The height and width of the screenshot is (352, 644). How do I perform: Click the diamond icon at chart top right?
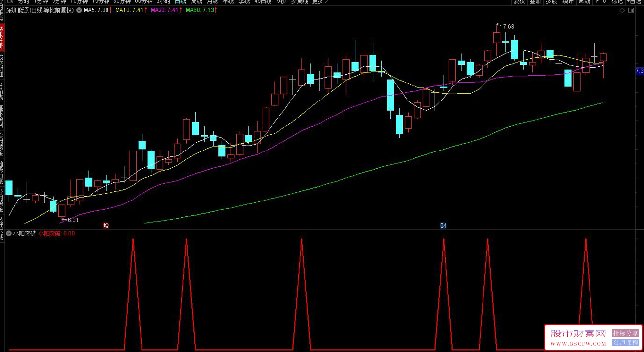pyautogui.click(x=622, y=10)
